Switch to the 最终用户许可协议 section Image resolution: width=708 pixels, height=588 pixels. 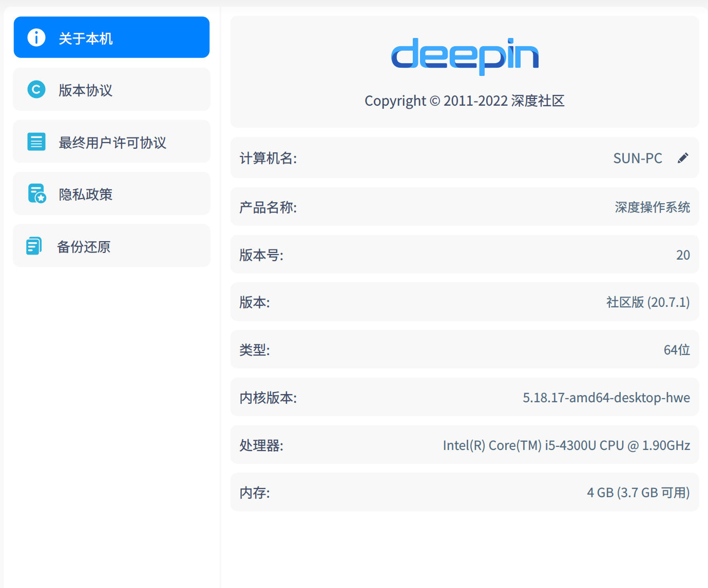[111, 142]
